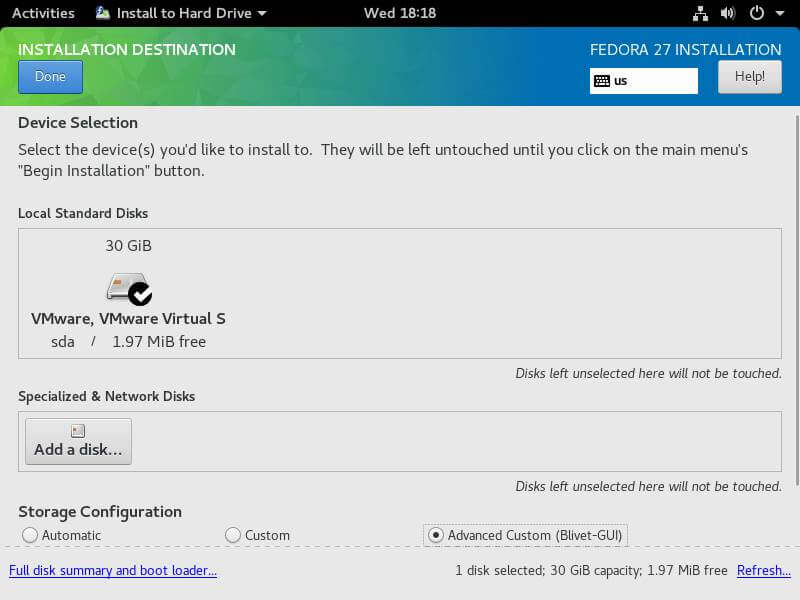
Task: Click the sda device label
Action: pyautogui.click(x=63, y=342)
